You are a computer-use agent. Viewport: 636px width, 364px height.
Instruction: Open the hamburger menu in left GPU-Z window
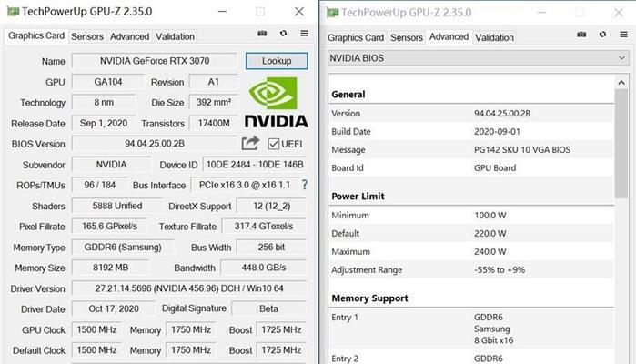click(x=304, y=34)
